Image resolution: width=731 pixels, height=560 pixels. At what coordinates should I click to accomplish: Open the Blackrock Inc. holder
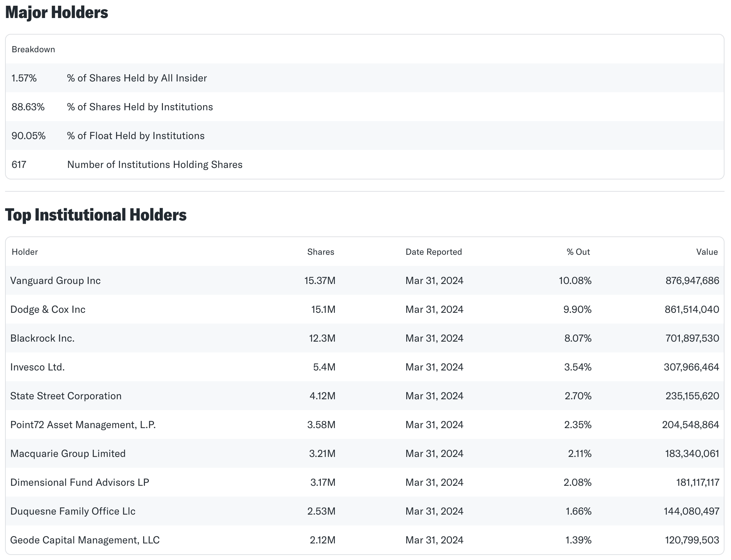tap(43, 338)
